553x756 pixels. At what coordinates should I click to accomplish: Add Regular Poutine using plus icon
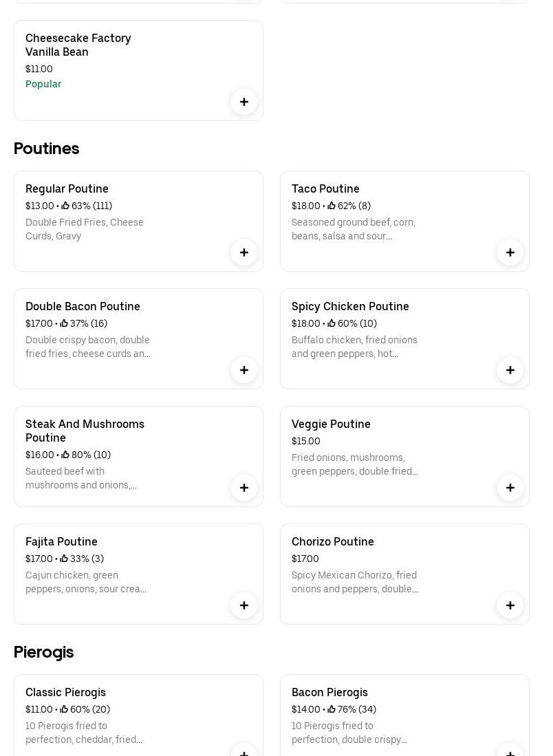click(244, 252)
